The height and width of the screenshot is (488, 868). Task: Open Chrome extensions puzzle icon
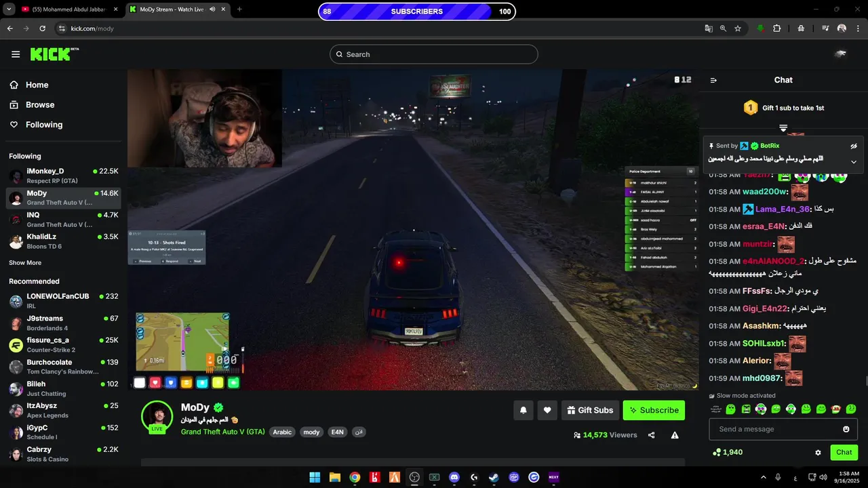(x=777, y=28)
